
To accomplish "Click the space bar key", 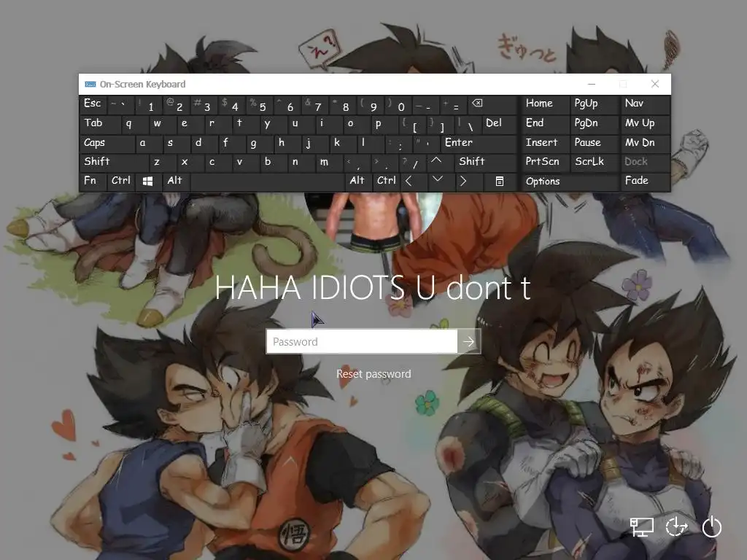I will [267, 182].
